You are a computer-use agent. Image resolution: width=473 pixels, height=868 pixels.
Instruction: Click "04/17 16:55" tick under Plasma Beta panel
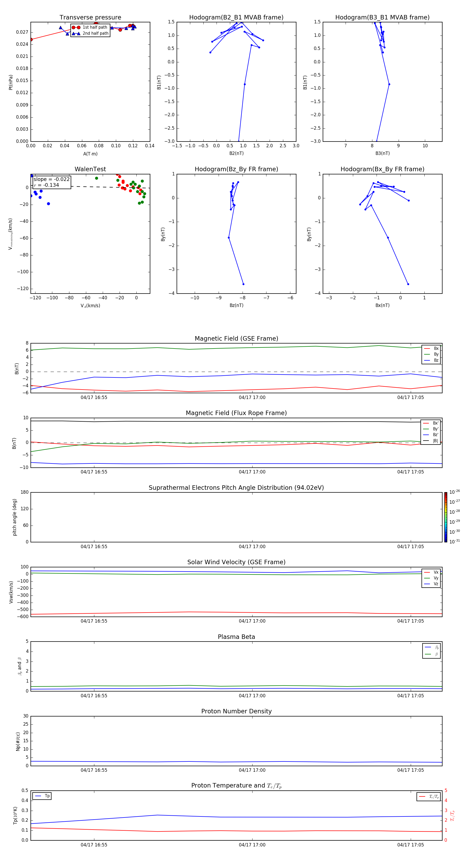pos(94,696)
